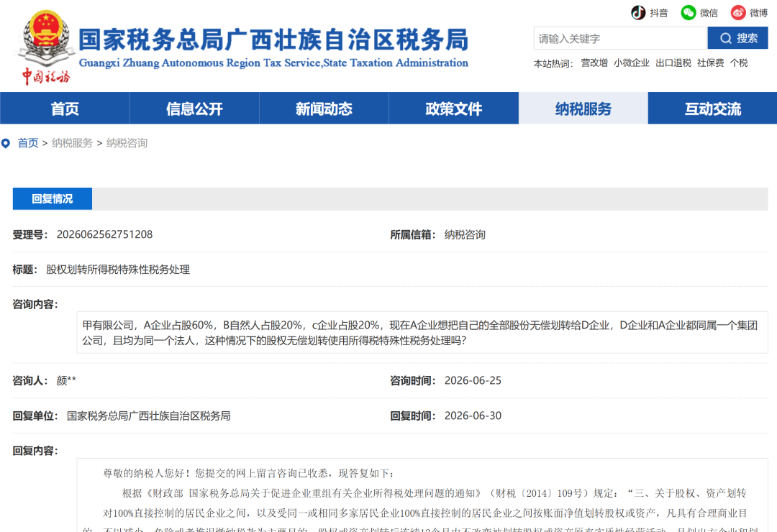Click the keyword search input field
The width and height of the screenshot is (777, 532).
click(x=620, y=38)
